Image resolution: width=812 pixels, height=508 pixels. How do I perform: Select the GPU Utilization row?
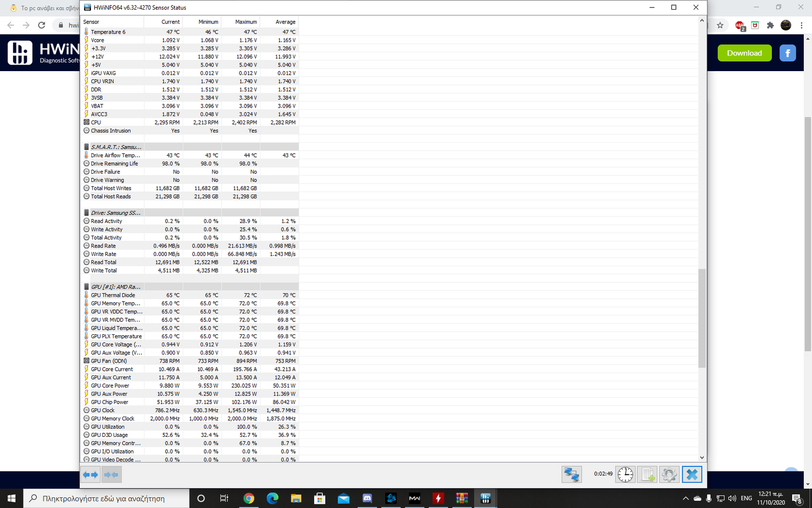(190, 427)
